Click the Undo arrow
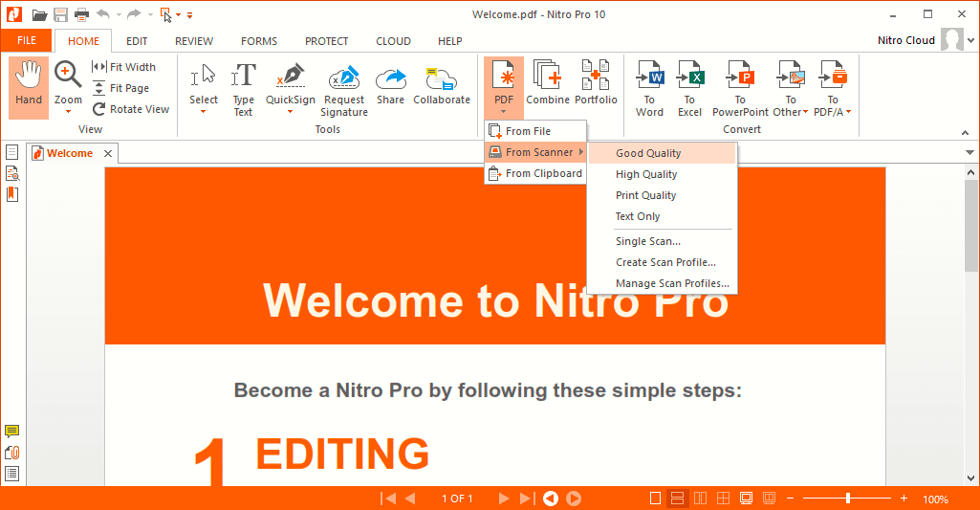The image size is (980, 510). (103, 13)
